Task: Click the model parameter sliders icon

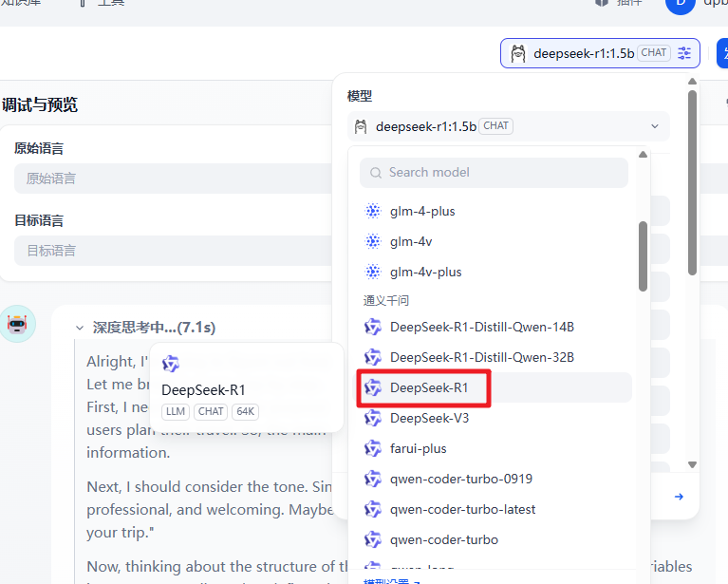Action: pos(684,53)
